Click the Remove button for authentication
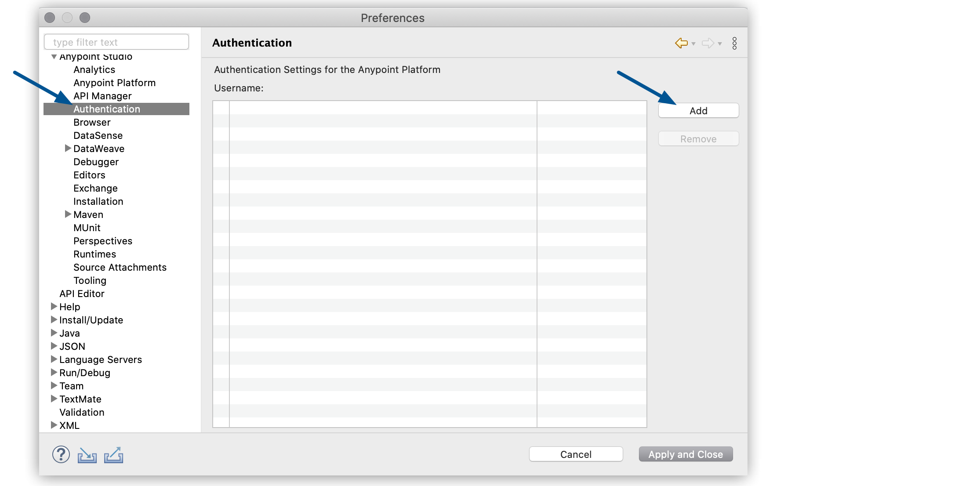The height and width of the screenshot is (486, 980). click(x=698, y=138)
